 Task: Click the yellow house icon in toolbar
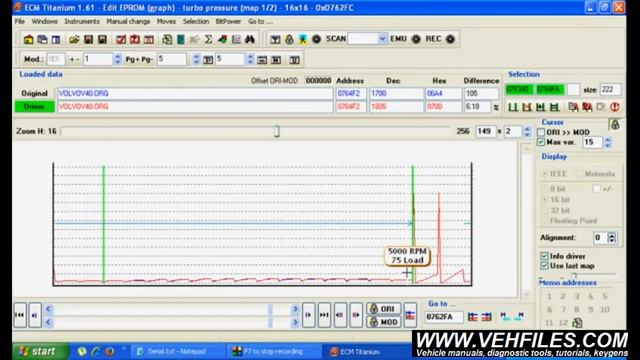pyautogui.click(x=28, y=39)
